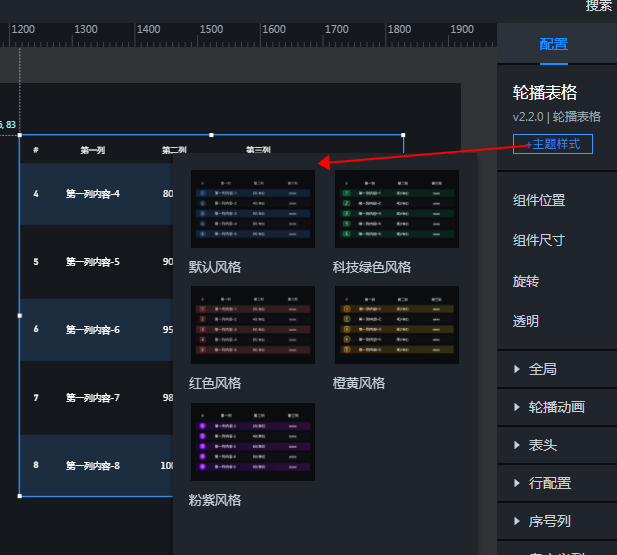Expand the 全局 section
The image size is (617, 555).
coord(542,369)
